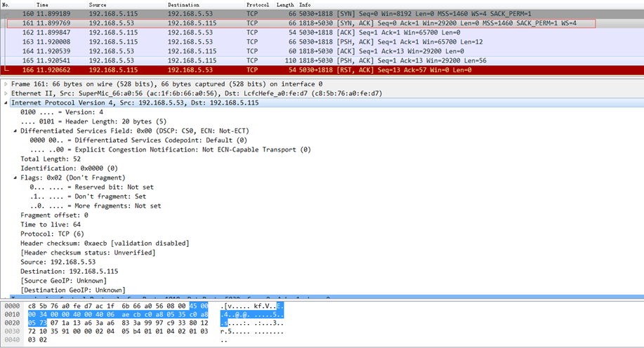Select Don't fragment: Set line
The width and height of the screenshot is (644, 348).
88,196
